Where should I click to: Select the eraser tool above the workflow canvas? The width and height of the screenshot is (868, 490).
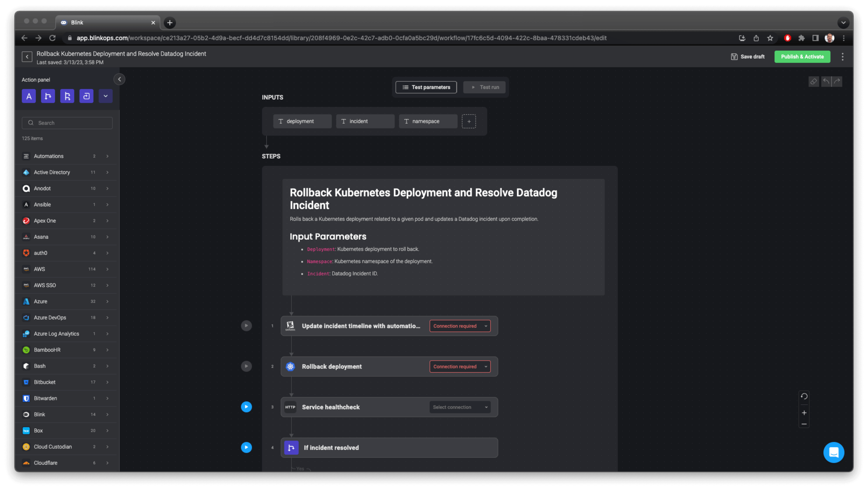pyautogui.click(x=813, y=81)
